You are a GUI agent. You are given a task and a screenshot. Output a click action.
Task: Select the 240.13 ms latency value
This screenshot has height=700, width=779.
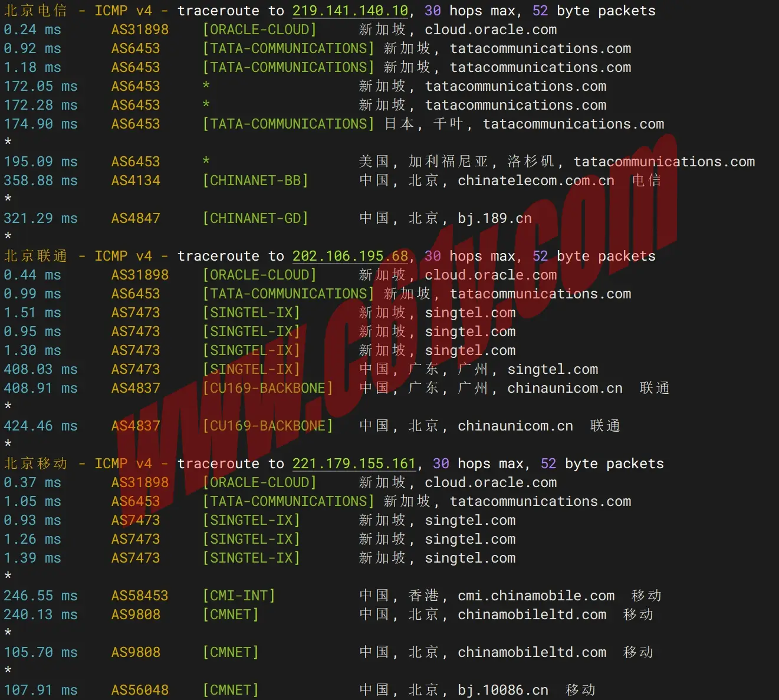(x=41, y=614)
